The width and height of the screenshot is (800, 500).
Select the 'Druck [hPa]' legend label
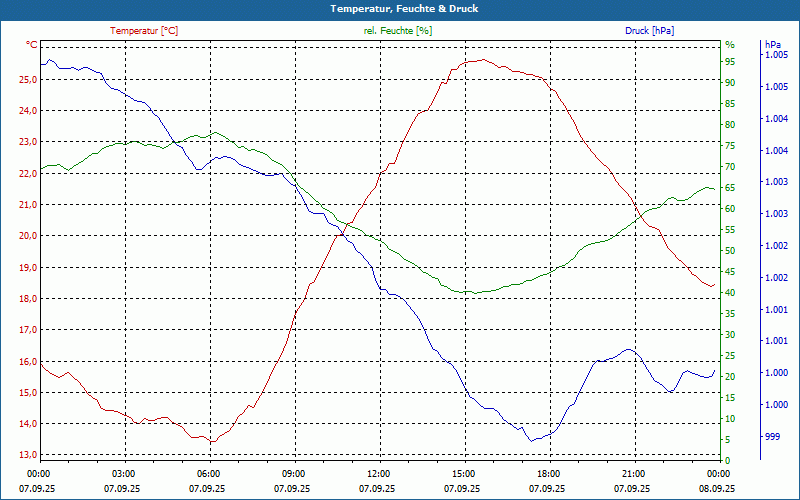649,31
